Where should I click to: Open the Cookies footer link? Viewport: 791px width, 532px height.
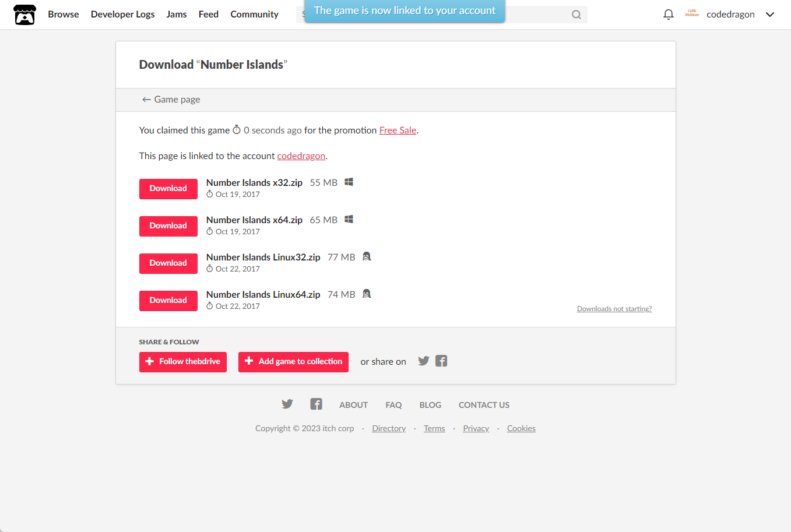(x=521, y=428)
